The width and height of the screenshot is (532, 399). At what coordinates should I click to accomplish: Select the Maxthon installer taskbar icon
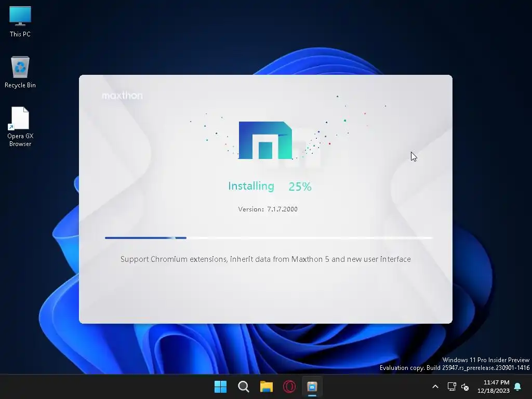click(312, 387)
